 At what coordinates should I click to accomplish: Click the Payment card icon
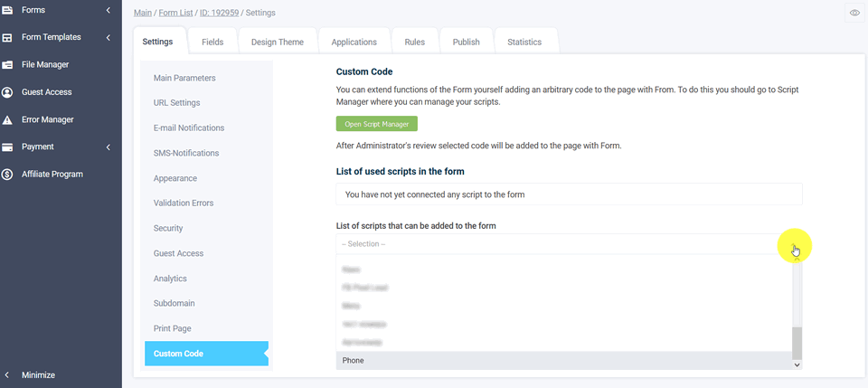7,147
